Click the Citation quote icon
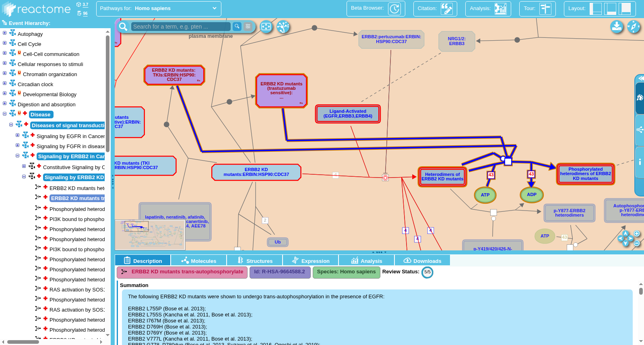 446,8
